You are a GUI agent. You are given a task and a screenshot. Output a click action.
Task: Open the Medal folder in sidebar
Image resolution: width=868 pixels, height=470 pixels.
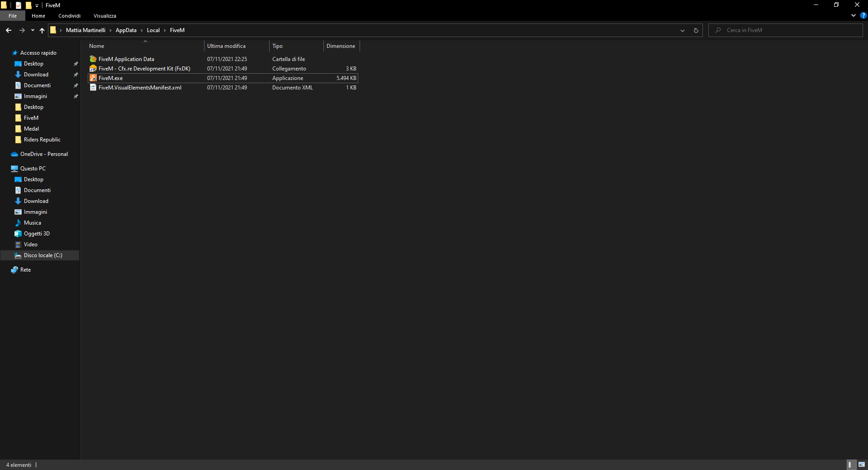pyautogui.click(x=31, y=129)
